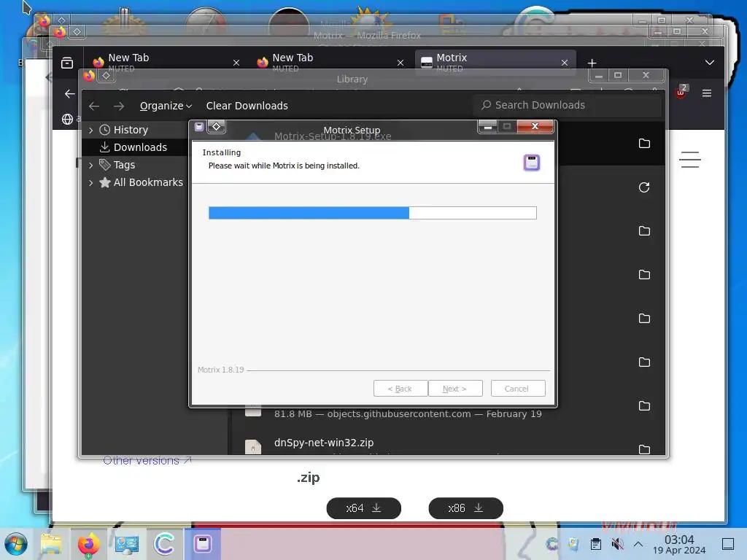Open folder for 81.8 MB githubusercontent download
Screen dimensions: 747x560
click(x=644, y=405)
